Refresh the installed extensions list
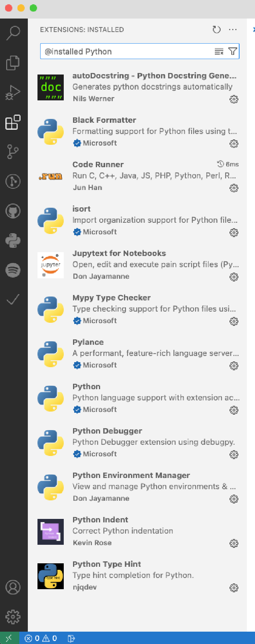 216,29
